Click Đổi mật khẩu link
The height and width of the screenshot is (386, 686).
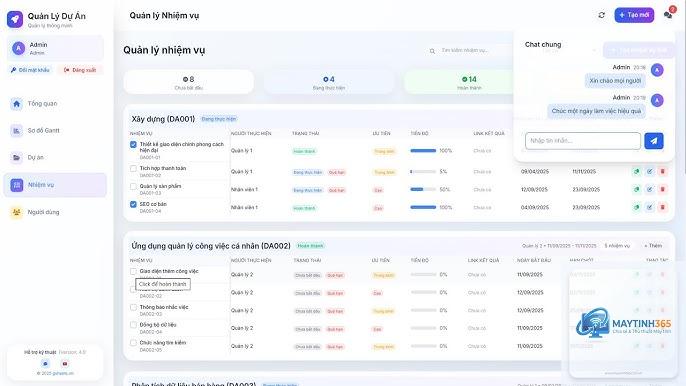pos(30,70)
